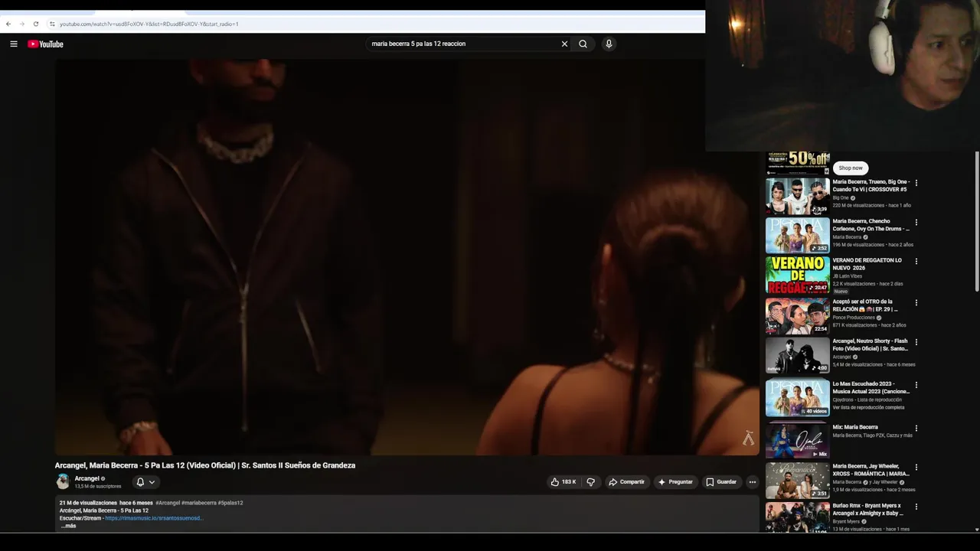The width and height of the screenshot is (980, 551).
Task: Reload the page in the browser
Action: 35,24
